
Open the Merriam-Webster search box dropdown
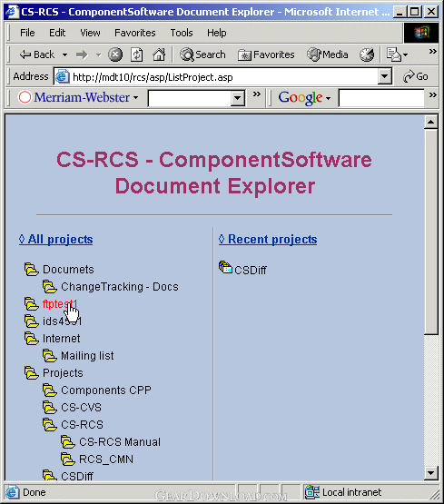click(237, 98)
